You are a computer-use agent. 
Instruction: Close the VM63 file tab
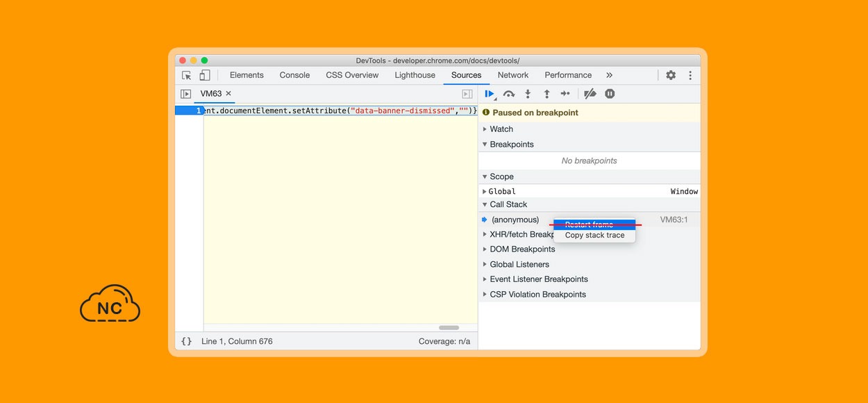pos(228,93)
